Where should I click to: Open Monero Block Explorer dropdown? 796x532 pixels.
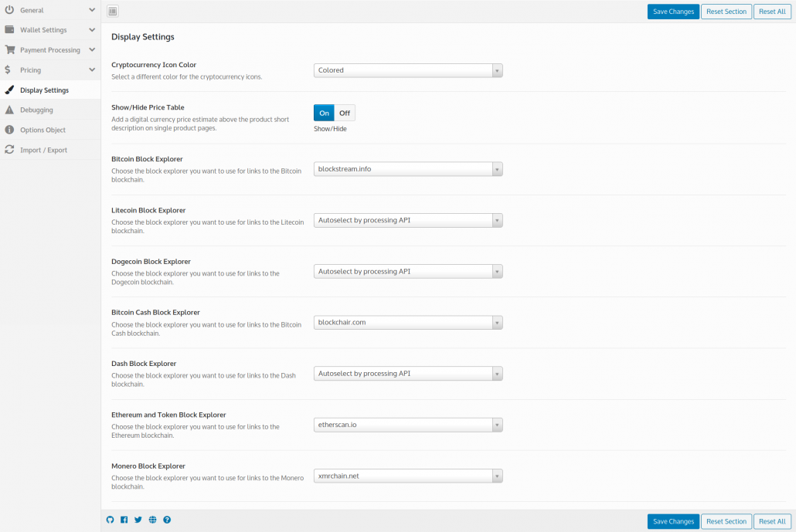(x=408, y=476)
